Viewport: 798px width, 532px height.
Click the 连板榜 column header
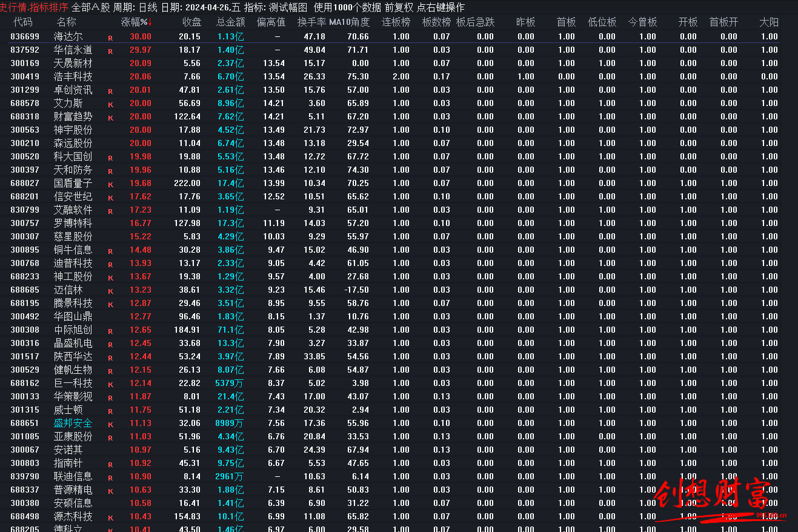click(396, 22)
